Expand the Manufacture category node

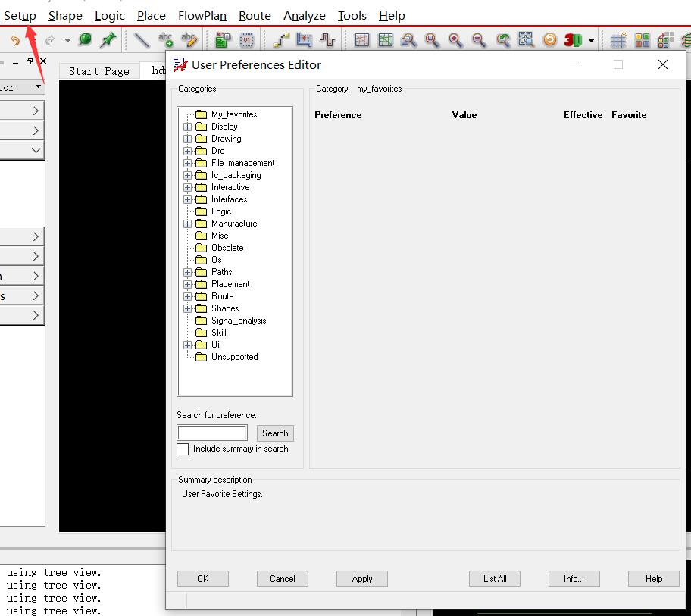coord(187,224)
